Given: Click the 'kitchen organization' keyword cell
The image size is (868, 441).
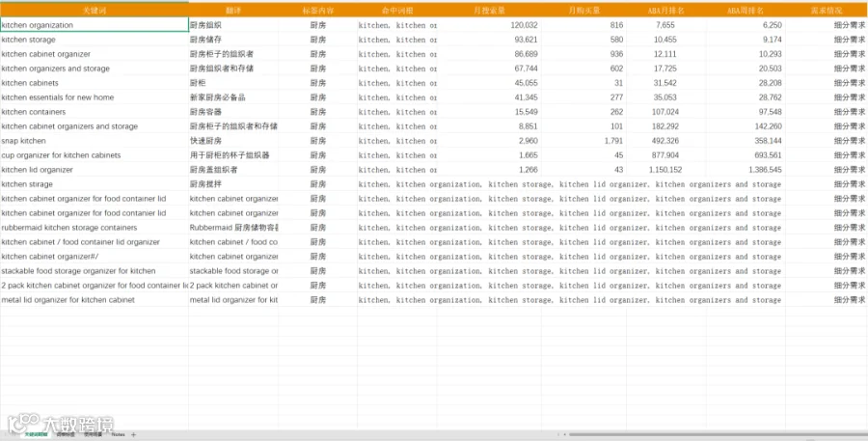Looking at the screenshot, I should pyautogui.click(x=95, y=25).
